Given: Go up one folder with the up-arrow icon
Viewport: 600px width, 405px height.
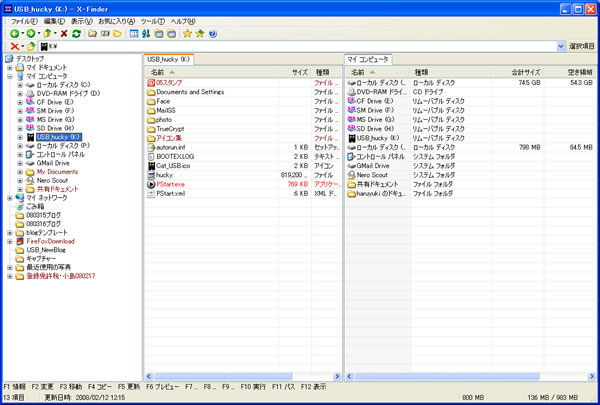Looking at the screenshot, I should pyautogui.click(x=47, y=34).
